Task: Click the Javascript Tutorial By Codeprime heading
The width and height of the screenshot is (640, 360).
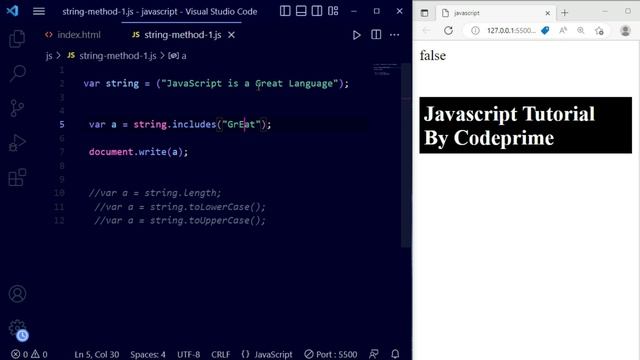Action: pyautogui.click(x=526, y=125)
